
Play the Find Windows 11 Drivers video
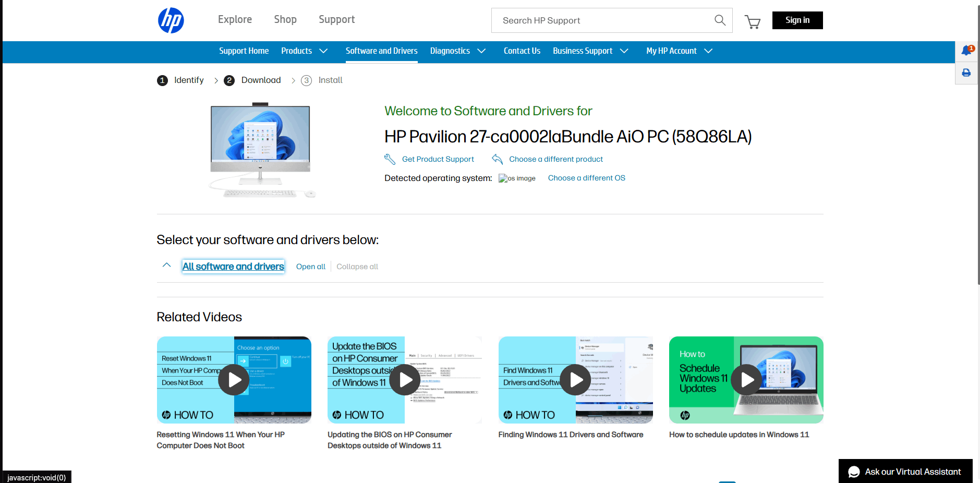[x=575, y=380]
